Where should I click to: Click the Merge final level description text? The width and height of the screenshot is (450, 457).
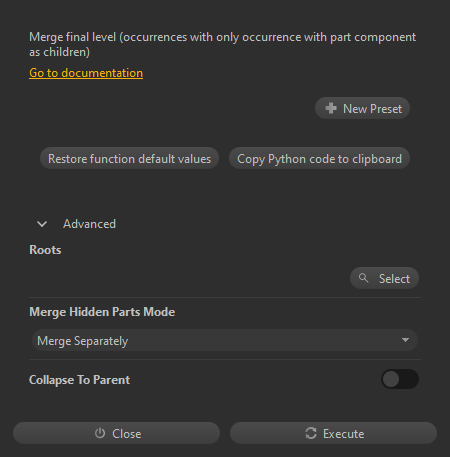coord(222,44)
